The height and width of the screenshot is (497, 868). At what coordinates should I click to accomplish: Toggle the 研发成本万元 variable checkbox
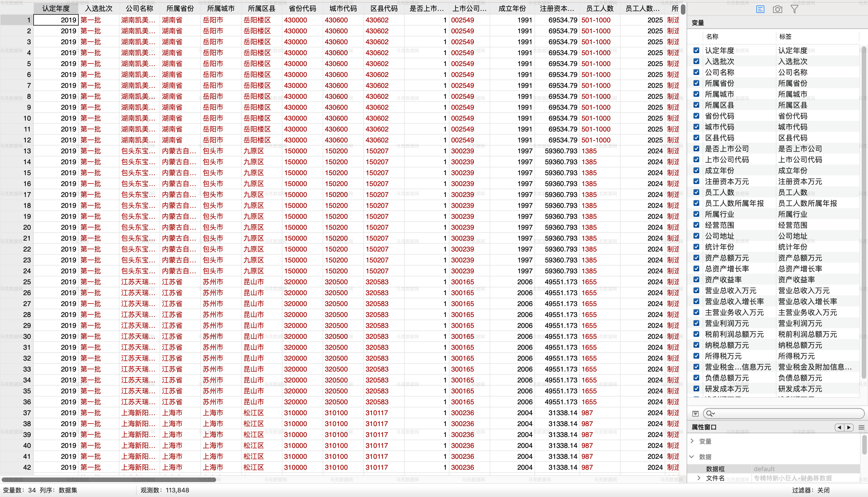[696, 389]
